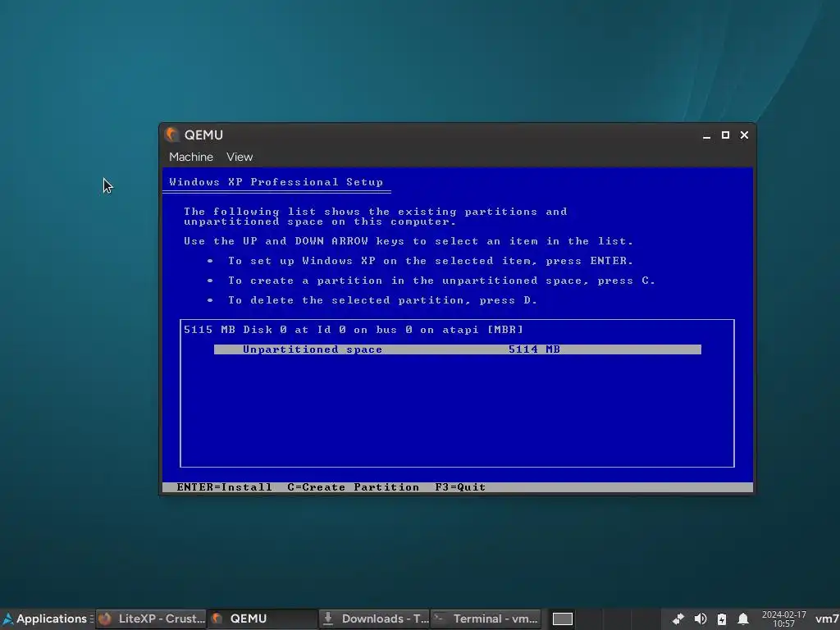Image resolution: width=840 pixels, height=630 pixels.
Task: Open the vm7 user session menu
Action: click(x=827, y=619)
